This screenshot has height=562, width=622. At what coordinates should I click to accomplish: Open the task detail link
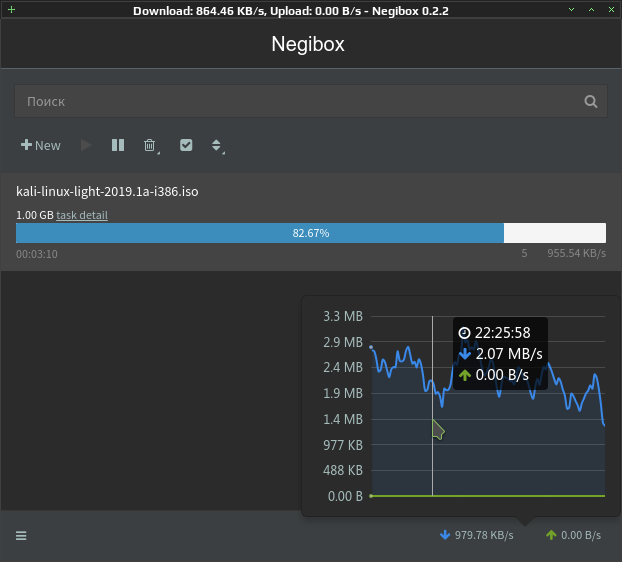[x=82, y=215]
